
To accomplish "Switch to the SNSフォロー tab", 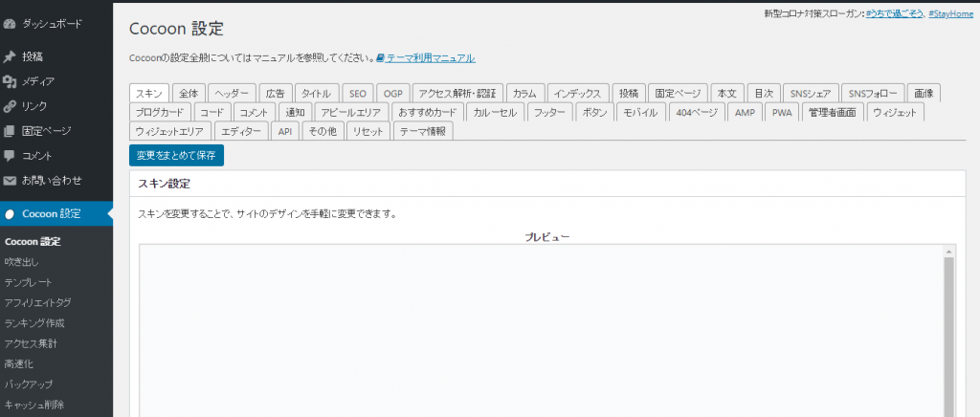I will point(873,94).
